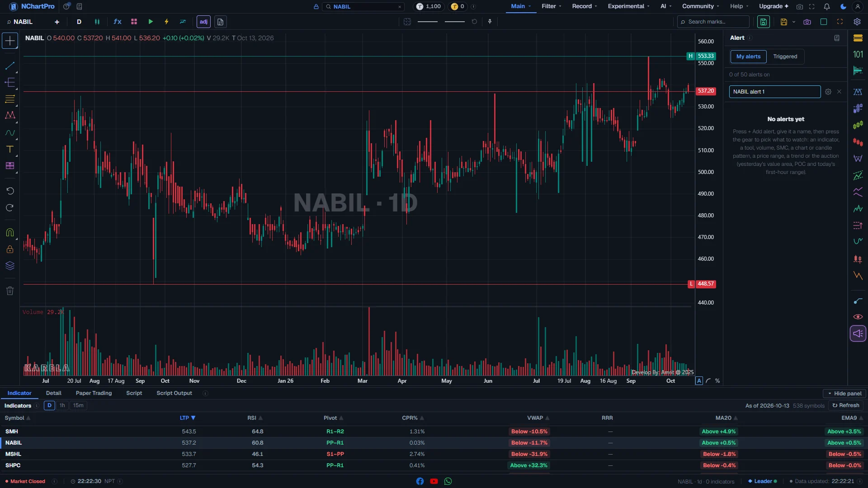
Task: Open the layers object tree icon
Action: 10,266
